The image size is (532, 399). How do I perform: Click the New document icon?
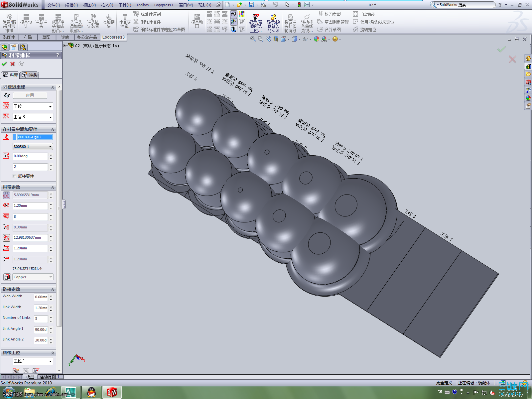pyautogui.click(x=227, y=5)
